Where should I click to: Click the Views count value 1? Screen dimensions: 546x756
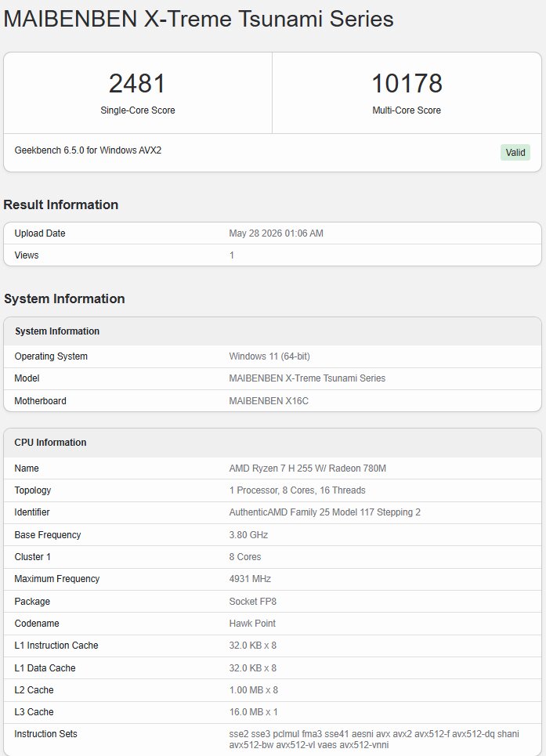(x=231, y=255)
